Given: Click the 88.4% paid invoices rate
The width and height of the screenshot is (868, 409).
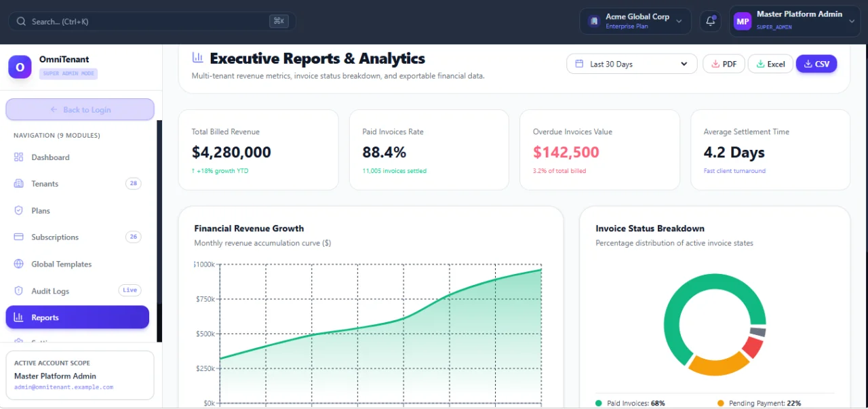Looking at the screenshot, I should tap(384, 152).
